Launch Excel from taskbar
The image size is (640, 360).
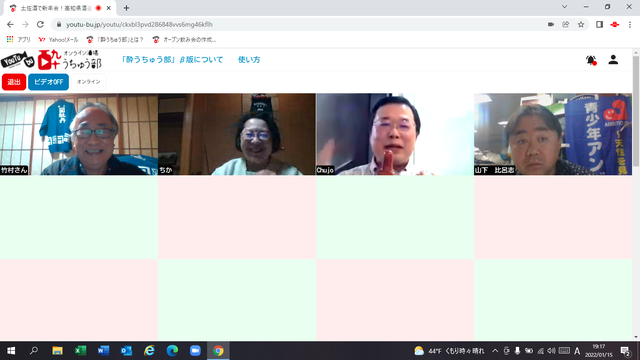click(x=80, y=351)
